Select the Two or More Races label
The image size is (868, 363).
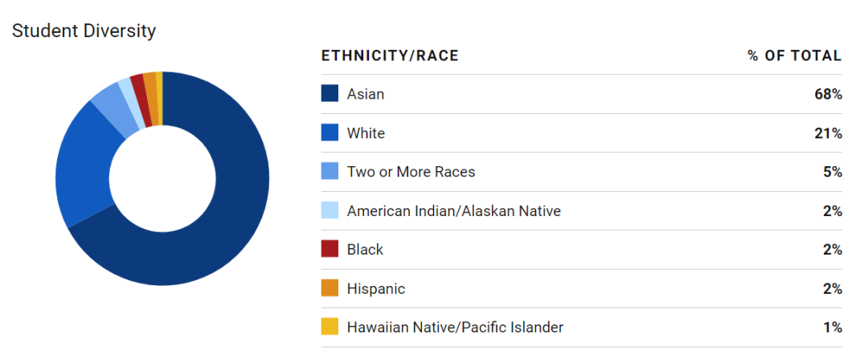pos(411,172)
